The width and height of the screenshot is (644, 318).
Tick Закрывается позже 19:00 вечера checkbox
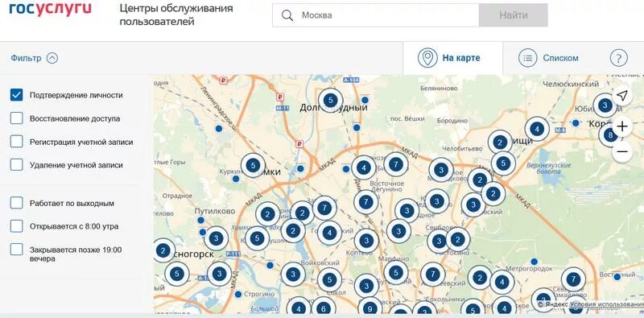pyautogui.click(x=16, y=250)
